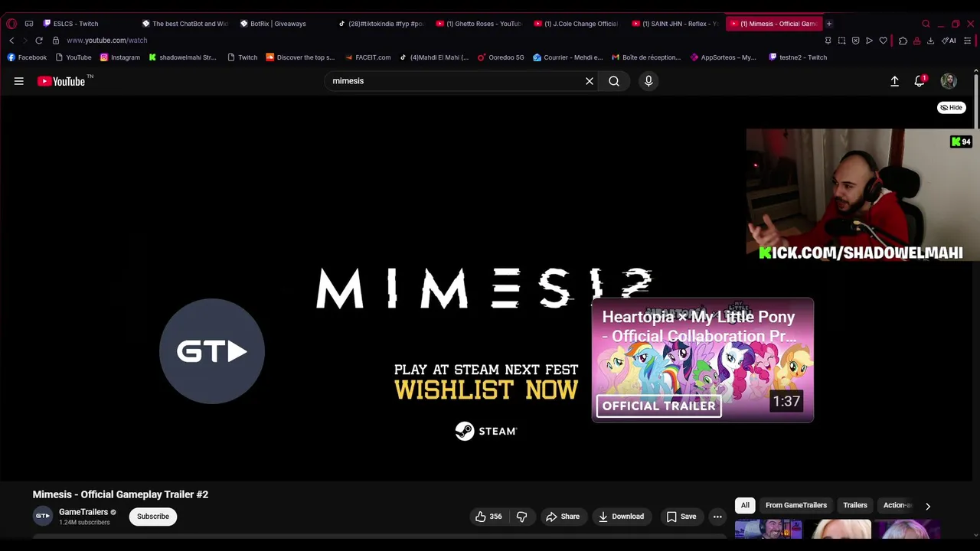Open the shadowelmahi Str... bookmark

(182, 57)
